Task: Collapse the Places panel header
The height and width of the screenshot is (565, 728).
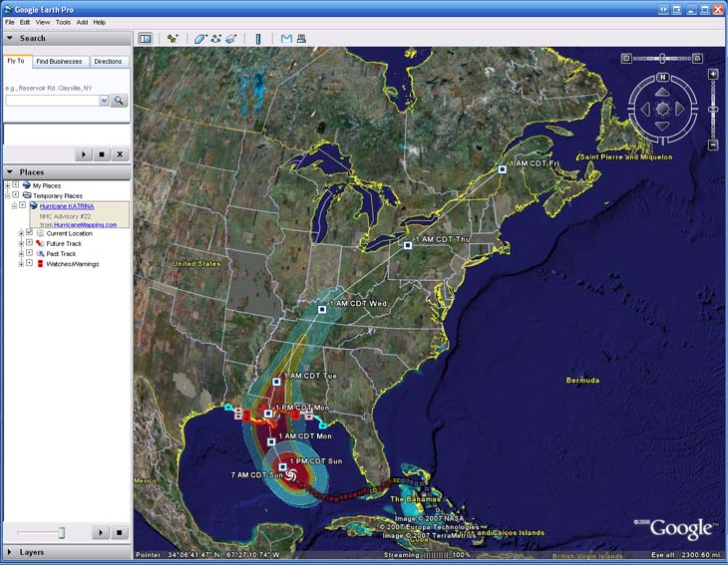Action: coord(67,172)
